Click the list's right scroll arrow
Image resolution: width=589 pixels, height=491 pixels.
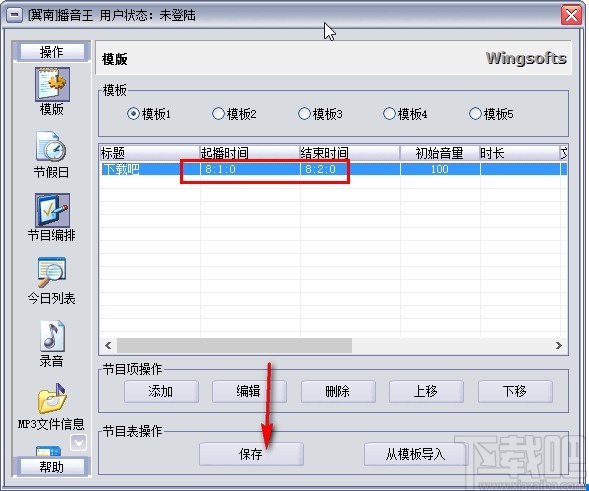click(x=559, y=345)
